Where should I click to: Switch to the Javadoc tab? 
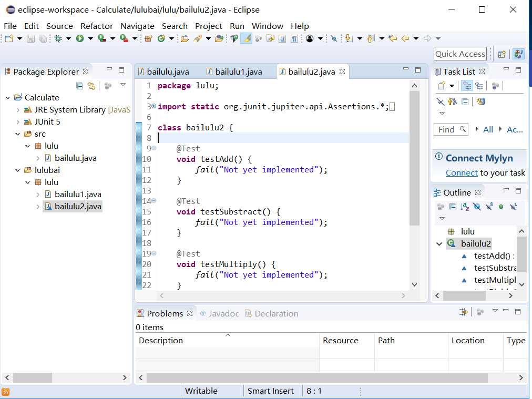pos(220,313)
